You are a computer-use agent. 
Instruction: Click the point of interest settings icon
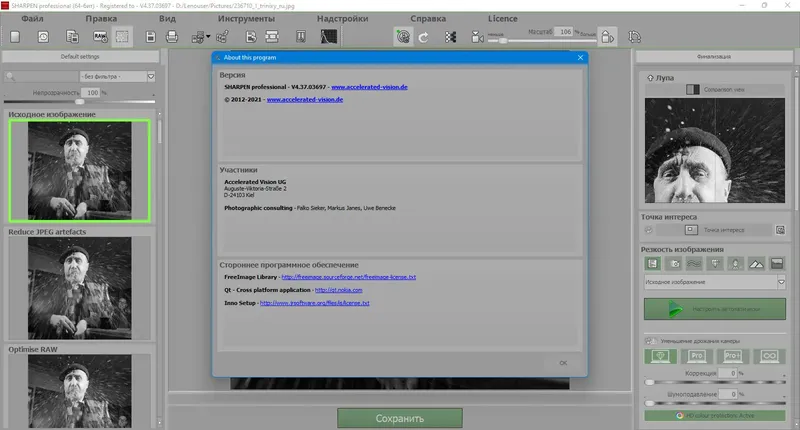click(780, 230)
